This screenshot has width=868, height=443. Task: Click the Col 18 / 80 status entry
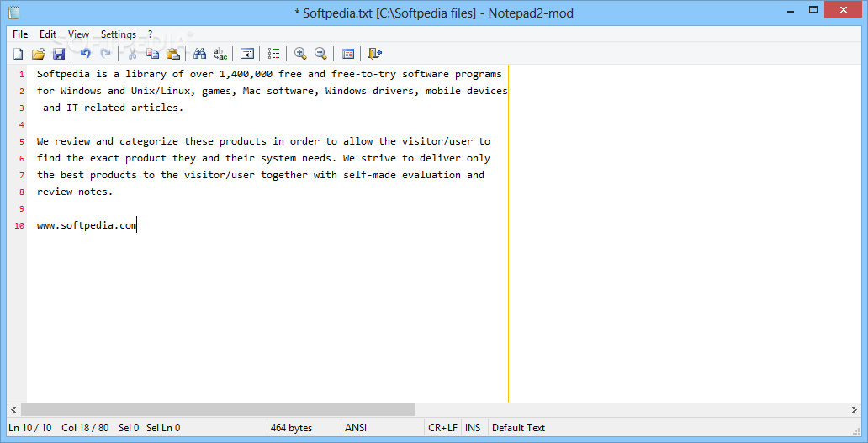pos(85,428)
